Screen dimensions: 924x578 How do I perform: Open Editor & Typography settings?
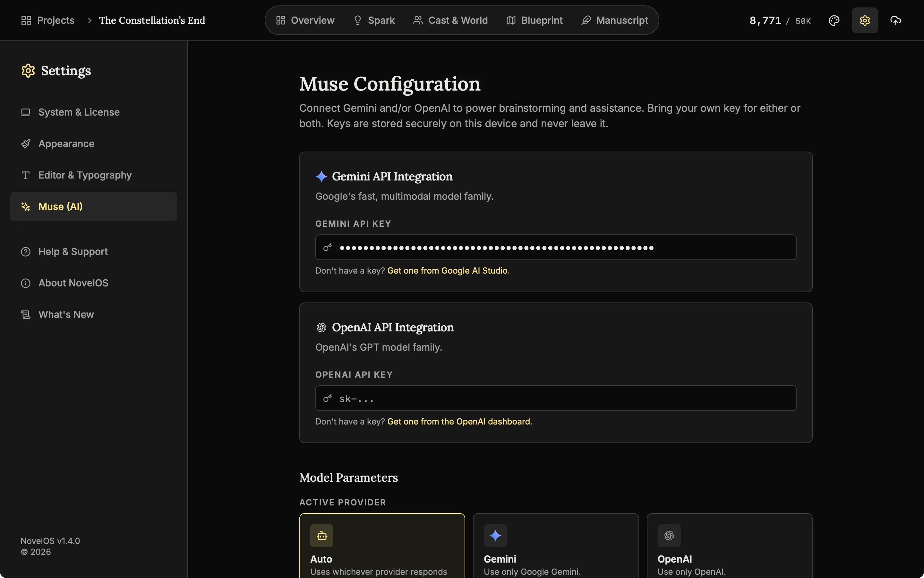[x=94, y=175]
